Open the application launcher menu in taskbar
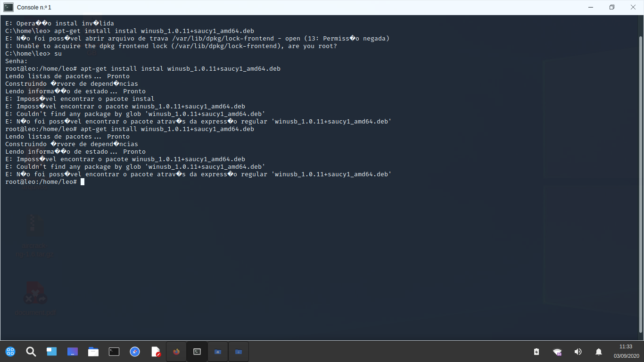644x362 pixels. pos(10,352)
